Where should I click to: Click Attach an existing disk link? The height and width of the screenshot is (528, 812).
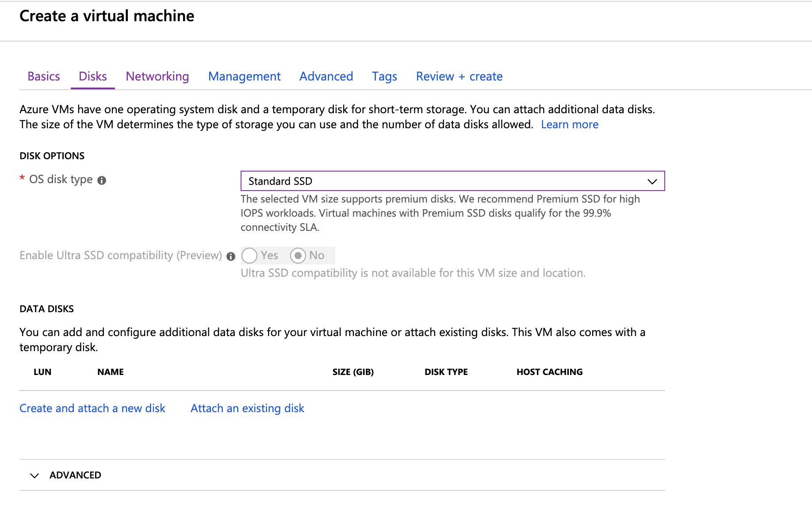pyautogui.click(x=247, y=408)
